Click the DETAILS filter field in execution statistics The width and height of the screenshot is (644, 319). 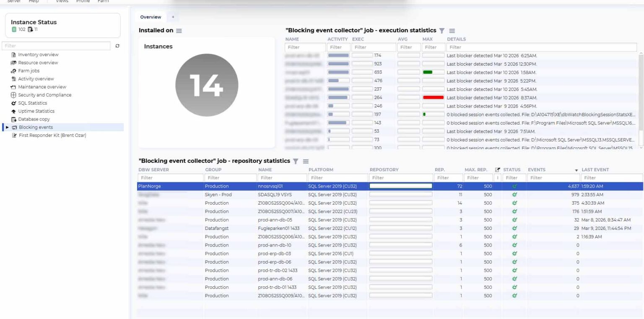click(x=542, y=47)
